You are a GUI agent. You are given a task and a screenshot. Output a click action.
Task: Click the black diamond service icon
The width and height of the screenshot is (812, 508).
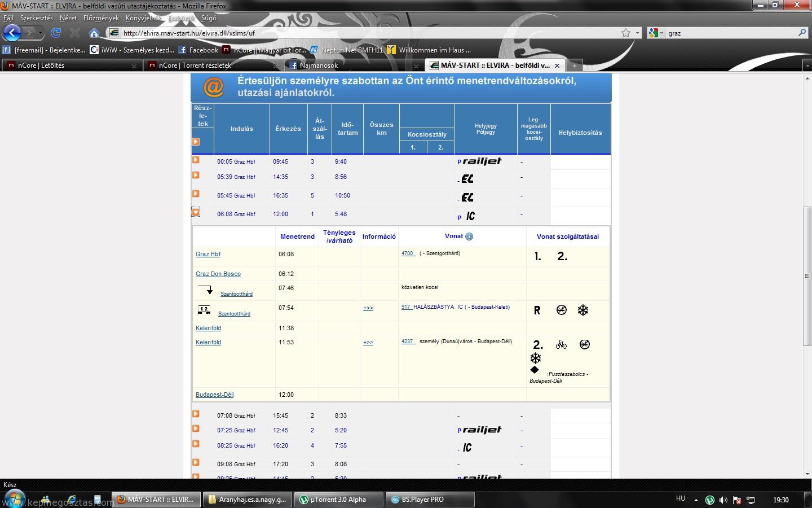click(535, 370)
